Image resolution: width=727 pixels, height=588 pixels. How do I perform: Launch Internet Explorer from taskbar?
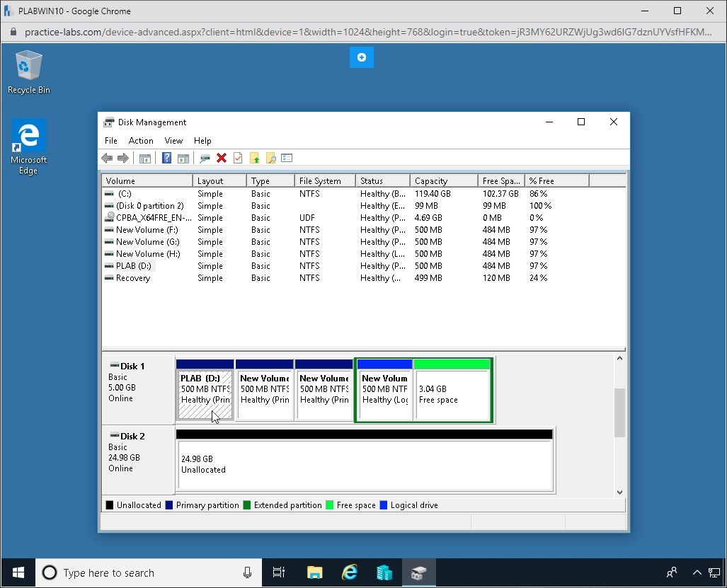pyautogui.click(x=350, y=573)
